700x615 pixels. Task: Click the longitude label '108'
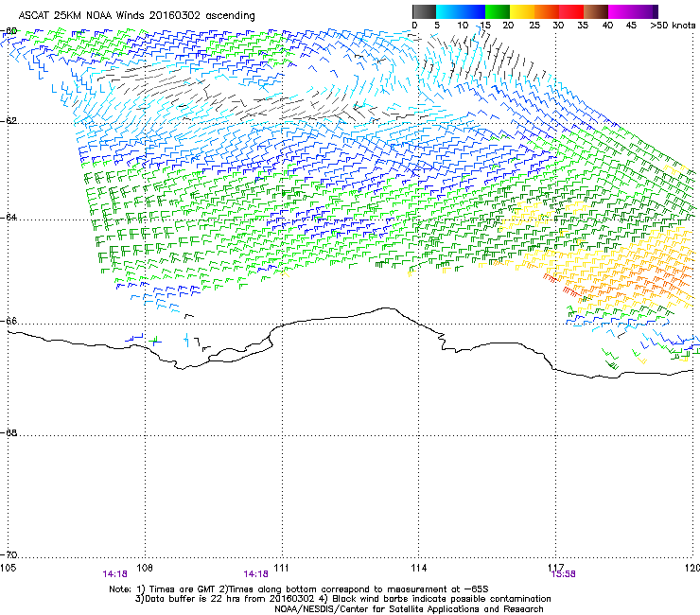click(145, 568)
